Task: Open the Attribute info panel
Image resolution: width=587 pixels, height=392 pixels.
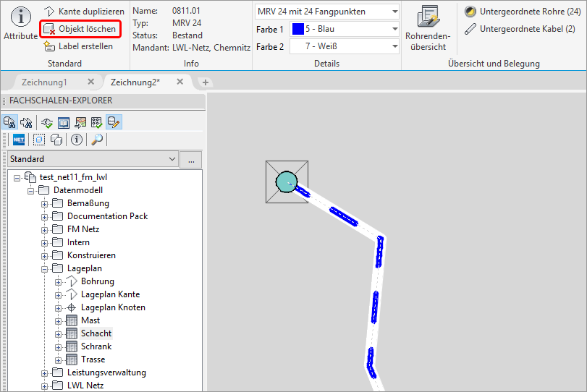Action: 20,24
